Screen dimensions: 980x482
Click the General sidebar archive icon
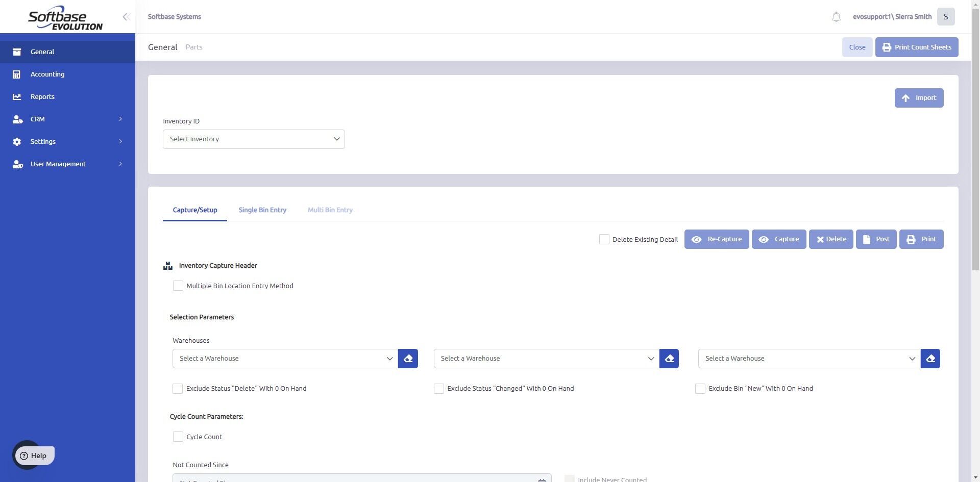point(17,52)
